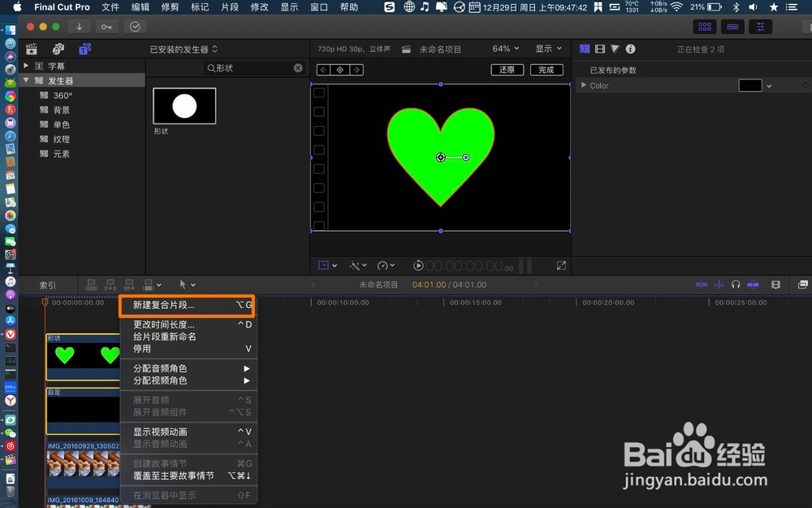Screen dimensions: 812x508
Task: Click the 完成 done button
Action: pos(546,69)
